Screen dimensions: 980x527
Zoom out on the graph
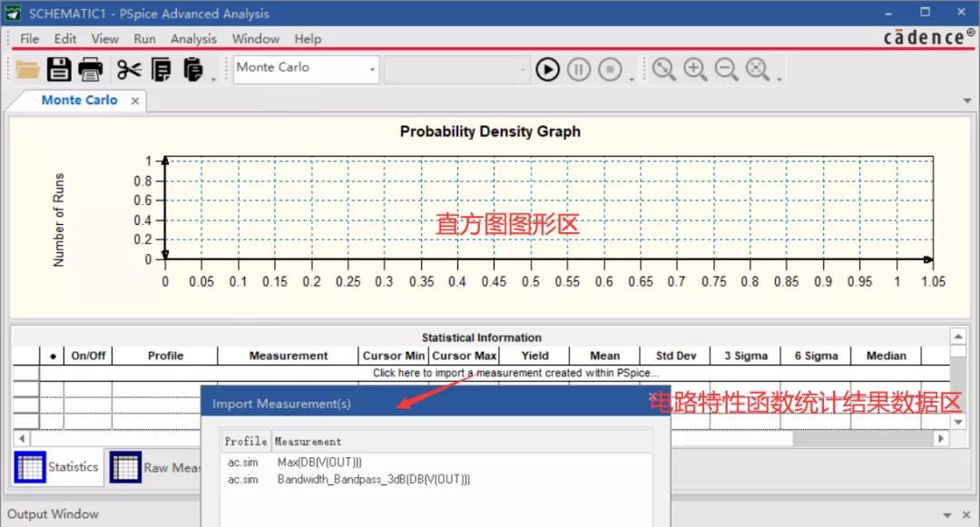pyautogui.click(x=726, y=69)
